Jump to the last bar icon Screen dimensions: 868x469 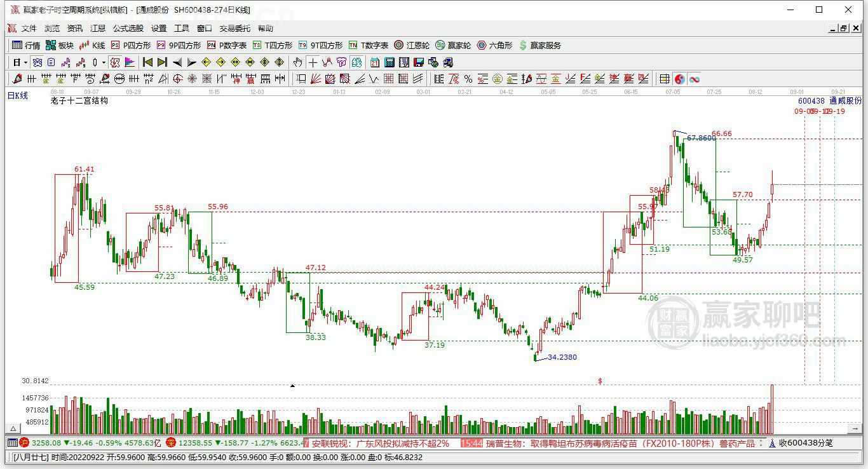click(162, 62)
